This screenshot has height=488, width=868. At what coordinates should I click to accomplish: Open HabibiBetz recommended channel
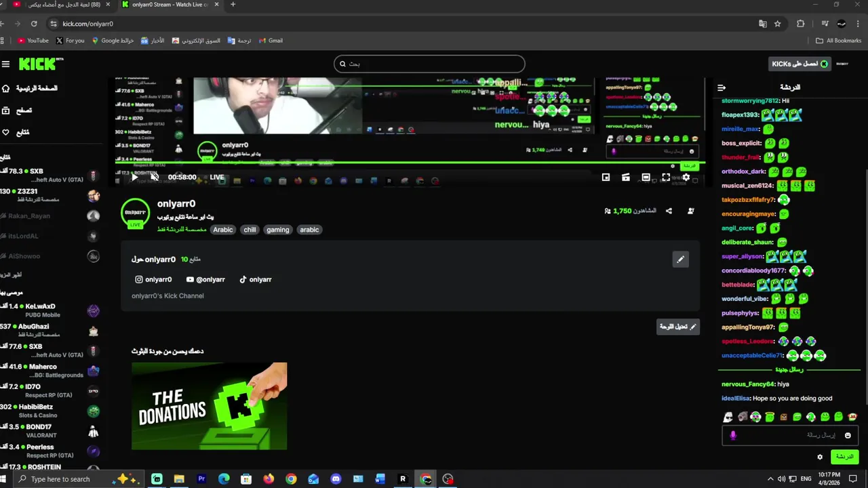point(50,411)
